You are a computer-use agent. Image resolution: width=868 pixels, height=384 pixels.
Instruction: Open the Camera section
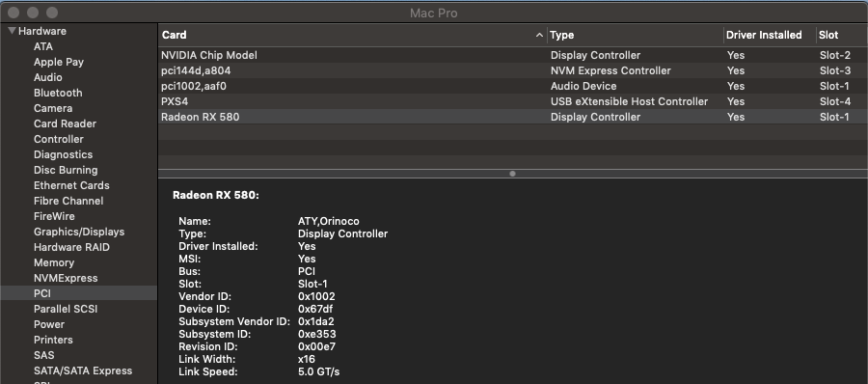click(53, 109)
